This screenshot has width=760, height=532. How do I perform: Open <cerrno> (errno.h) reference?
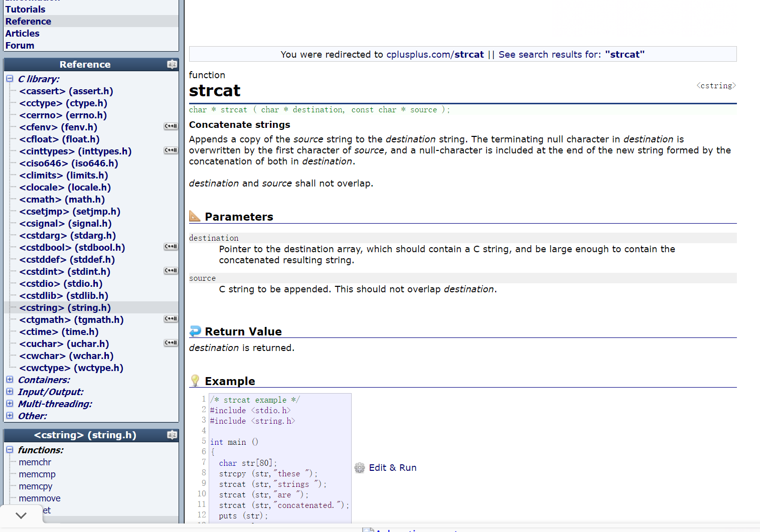(x=63, y=115)
